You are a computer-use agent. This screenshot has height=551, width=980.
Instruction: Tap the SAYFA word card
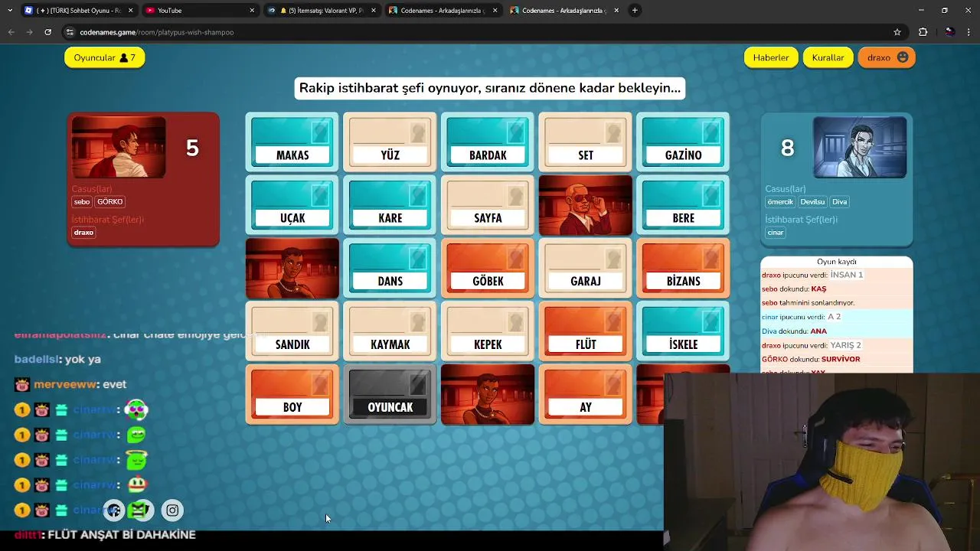(488, 205)
